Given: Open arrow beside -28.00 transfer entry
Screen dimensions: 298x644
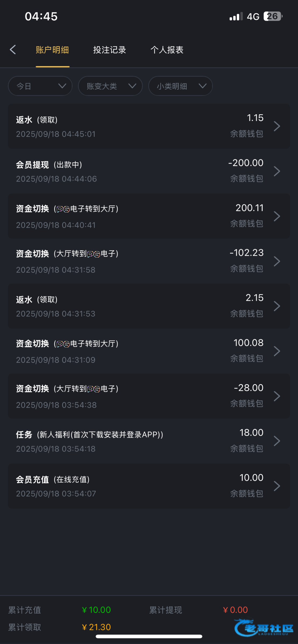Looking at the screenshot, I should pos(277,396).
